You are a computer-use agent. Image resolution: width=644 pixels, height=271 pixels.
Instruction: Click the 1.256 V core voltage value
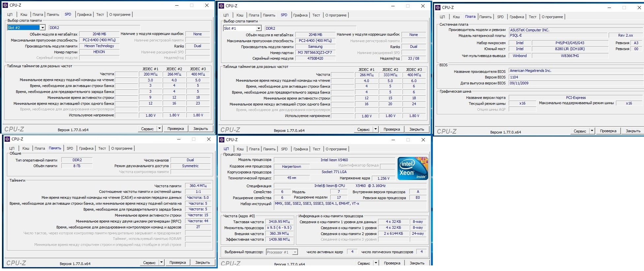point(383,178)
